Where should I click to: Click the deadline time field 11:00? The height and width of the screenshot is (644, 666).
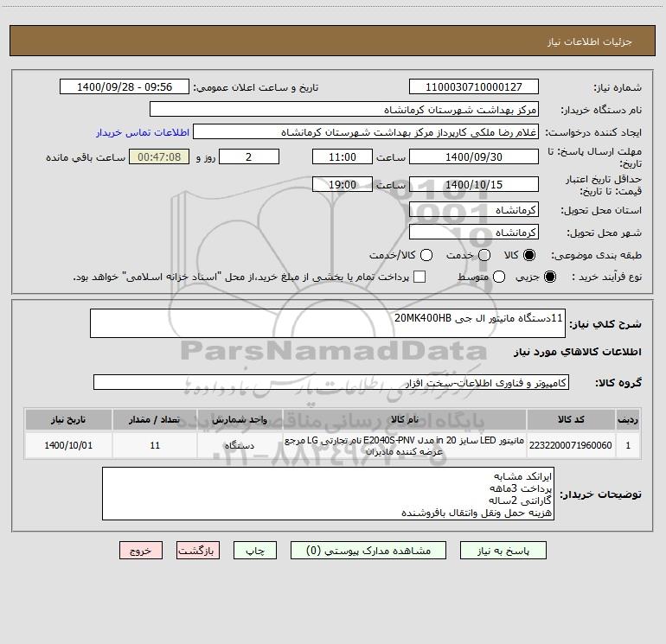click(343, 156)
